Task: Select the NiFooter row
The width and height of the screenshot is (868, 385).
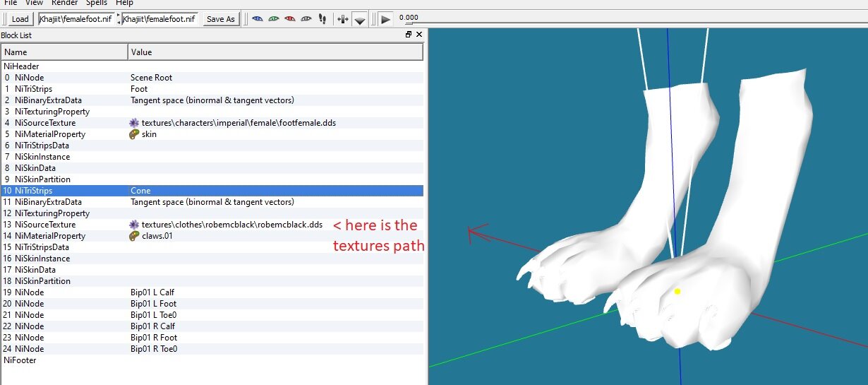Action: pyautogui.click(x=212, y=360)
